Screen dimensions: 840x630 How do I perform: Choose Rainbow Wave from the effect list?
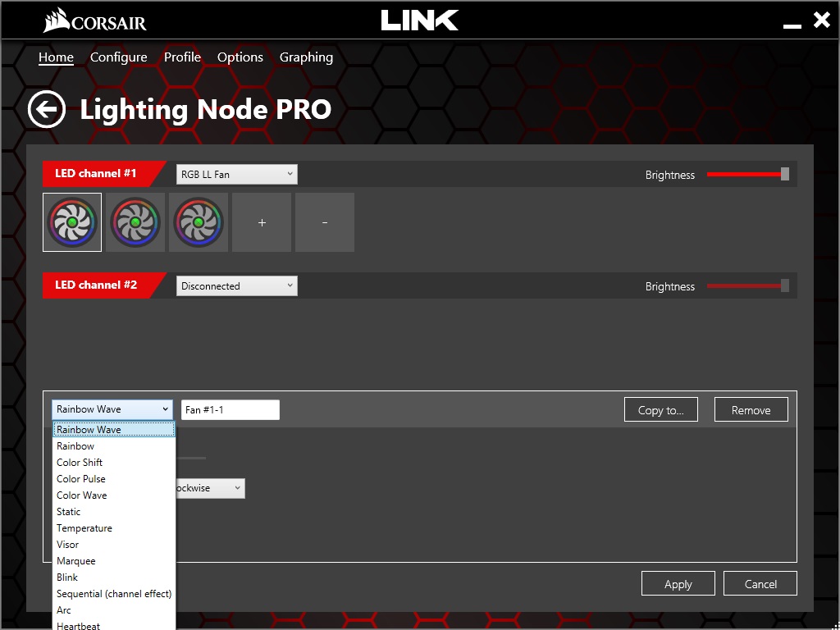coord(113,430)
